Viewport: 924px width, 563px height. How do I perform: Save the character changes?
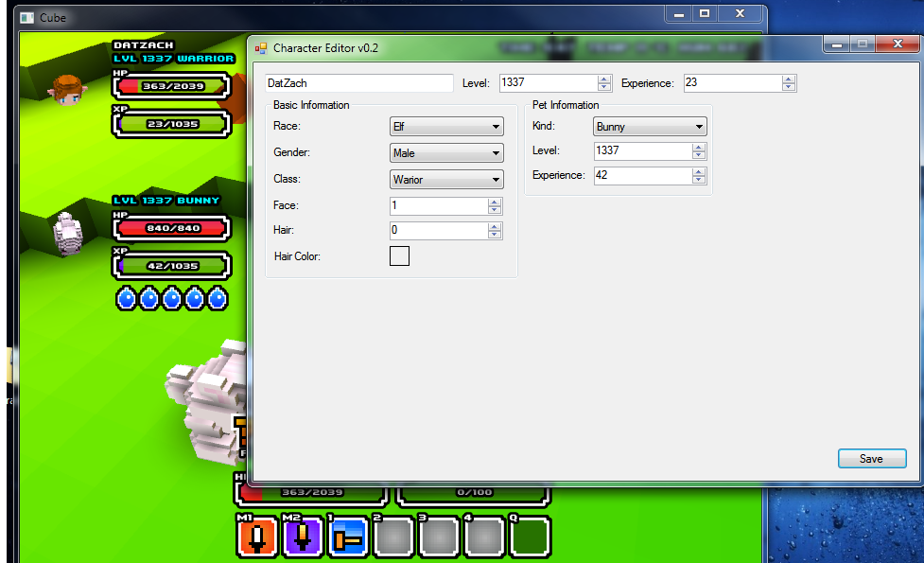click(x=871, y=459)
